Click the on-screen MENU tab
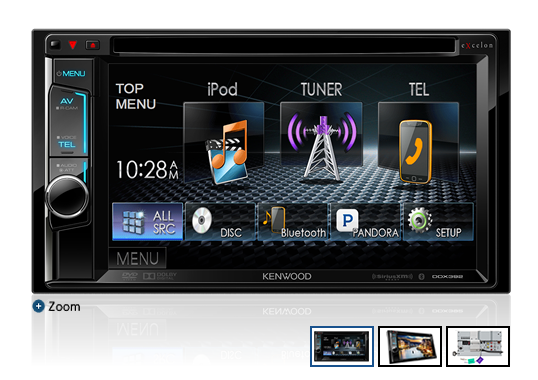Screen dimensions: 538x380 [137, 258]
